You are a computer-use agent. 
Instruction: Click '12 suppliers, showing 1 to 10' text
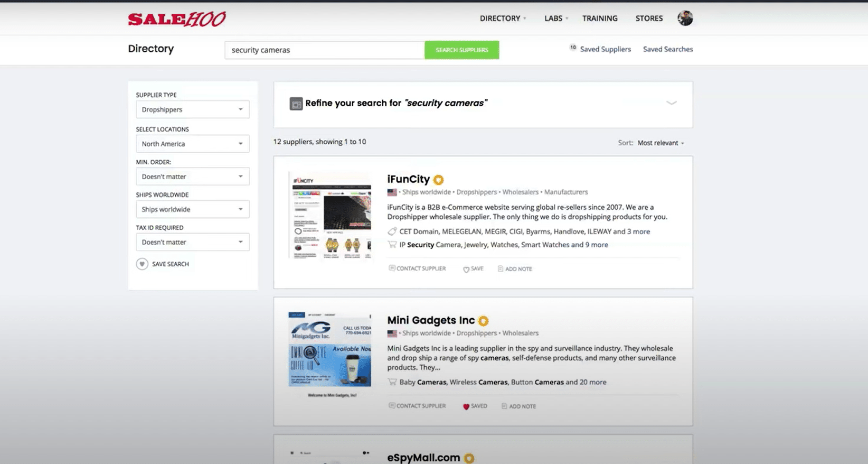coord(319,142)
